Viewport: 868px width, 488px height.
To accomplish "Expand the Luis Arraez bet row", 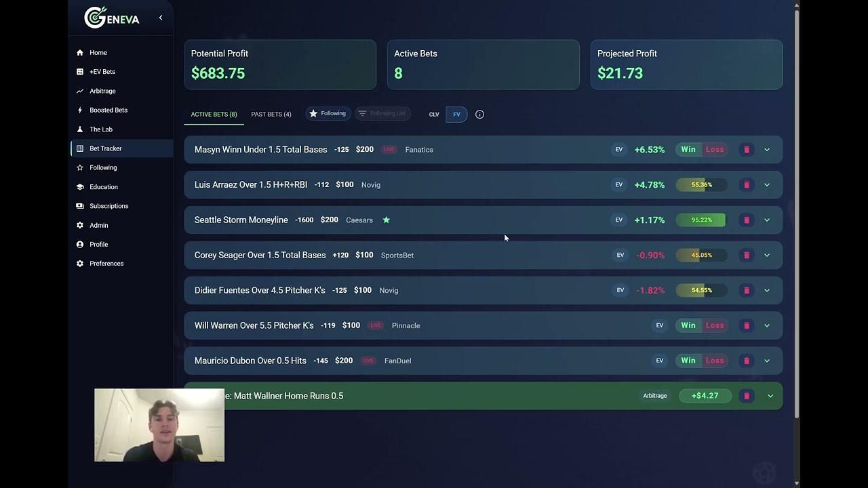I will pyautogui.click(x=767, y=185).
